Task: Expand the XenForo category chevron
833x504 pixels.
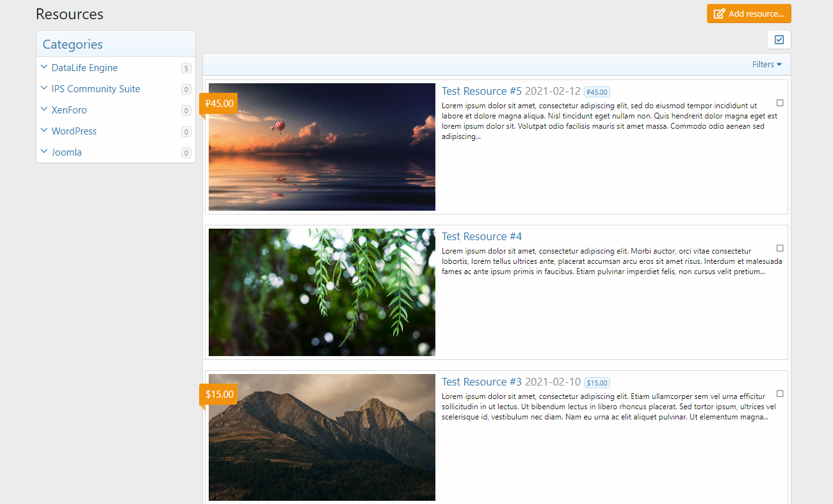Action: (x=44, y=110)
